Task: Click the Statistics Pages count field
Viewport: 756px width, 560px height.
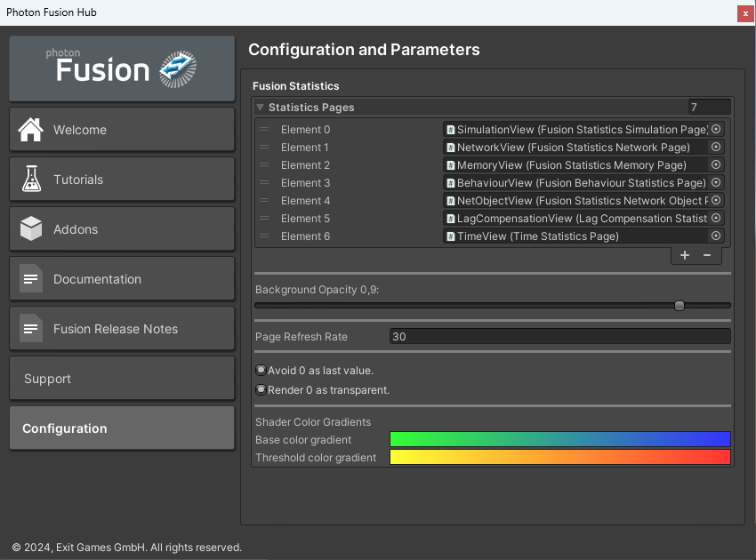Action: (709, 107)
